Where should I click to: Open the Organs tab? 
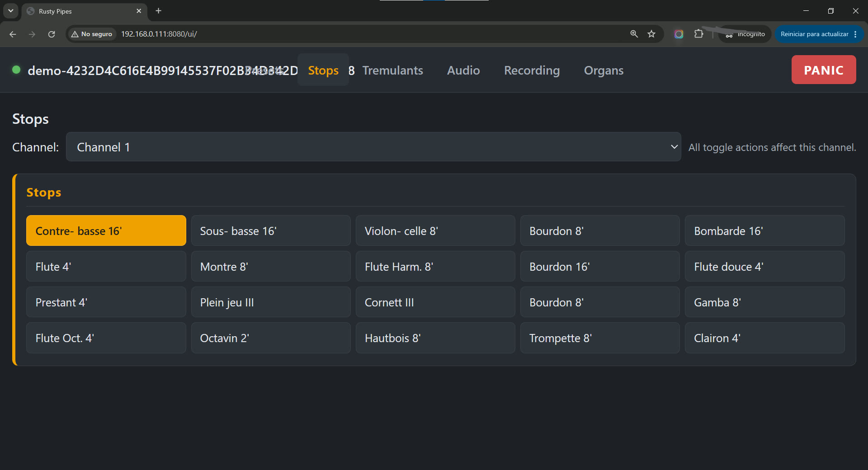coord(604,70)
